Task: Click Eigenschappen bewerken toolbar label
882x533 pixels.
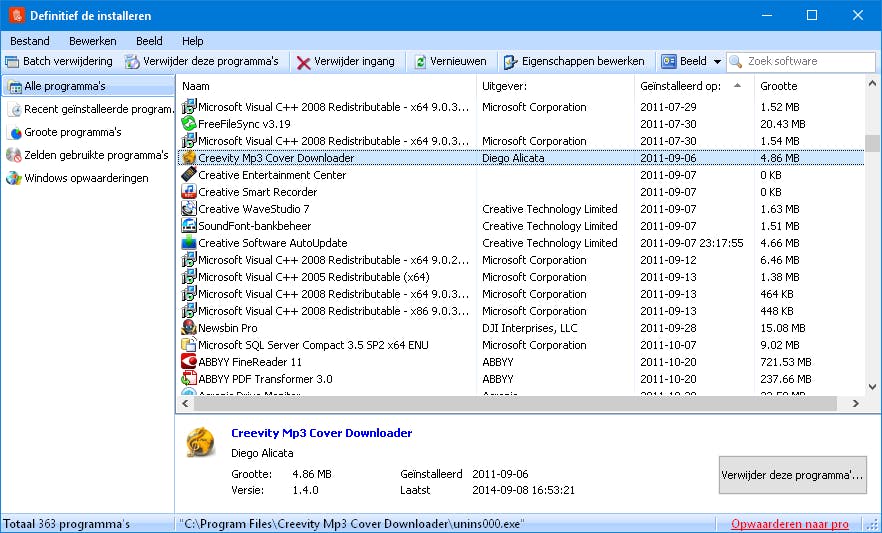Action: [x=583, y=61]
